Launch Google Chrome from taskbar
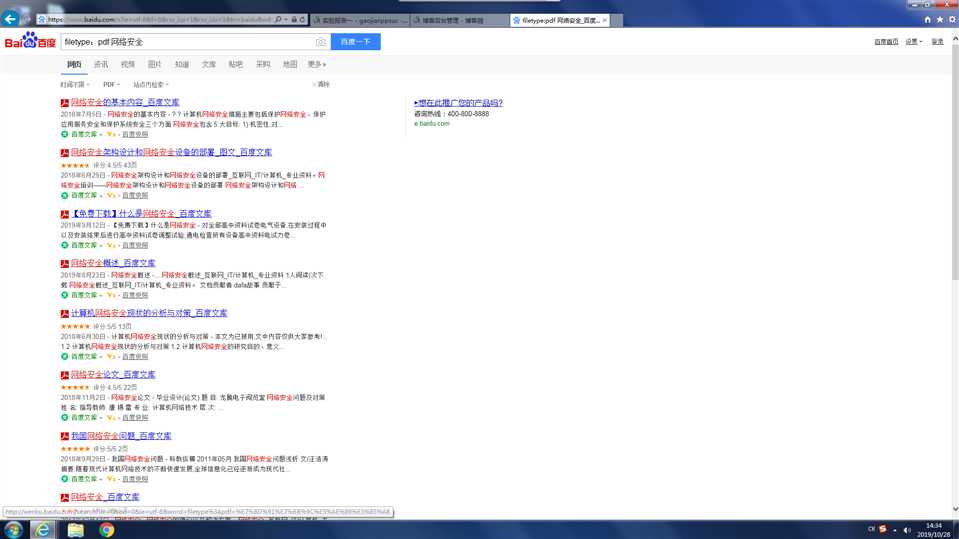The width and height of the screenshot is (959, 539). [x=107, y=530]
